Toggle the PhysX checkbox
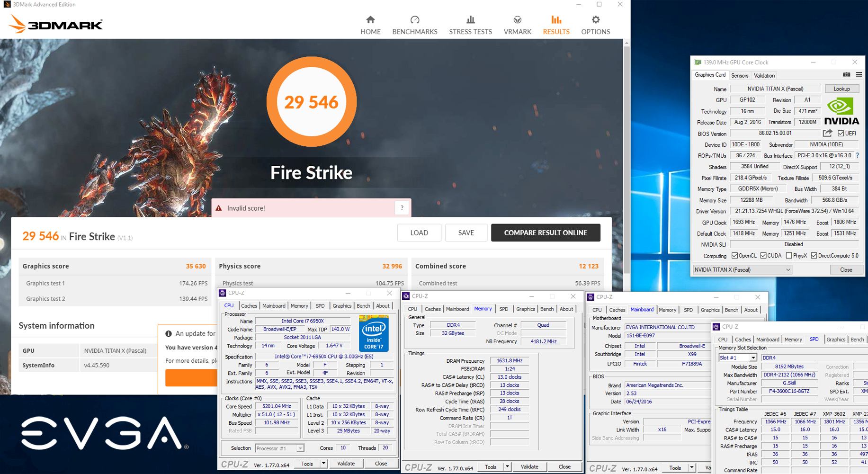This screenshot has width=868, height=474. (789, 256)
